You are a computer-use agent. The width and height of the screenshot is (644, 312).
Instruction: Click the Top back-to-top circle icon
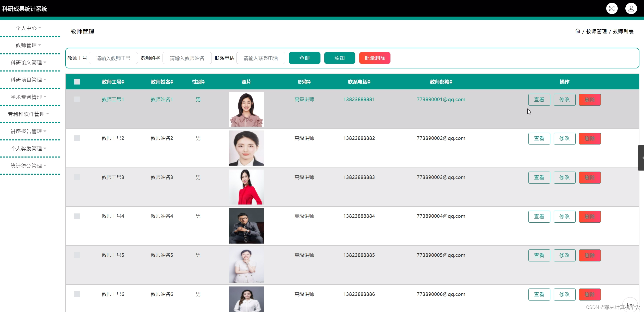pos(630,305)
